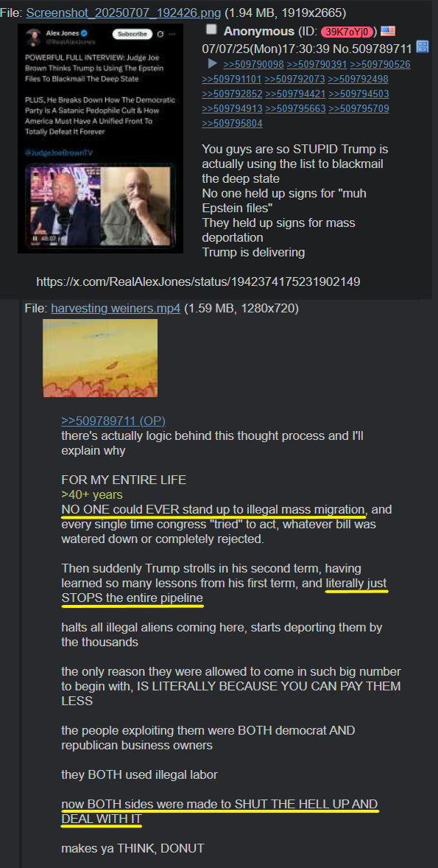Image resolution: width=438 pixels, height=868 pixels.
Task: Click the US flag icon
Action: [388, 31]
